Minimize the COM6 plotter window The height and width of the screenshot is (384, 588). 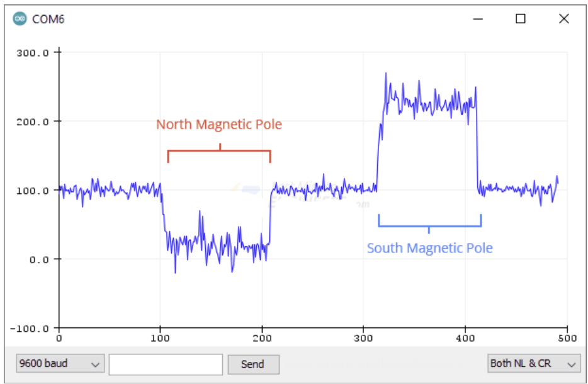click(479, 19)
